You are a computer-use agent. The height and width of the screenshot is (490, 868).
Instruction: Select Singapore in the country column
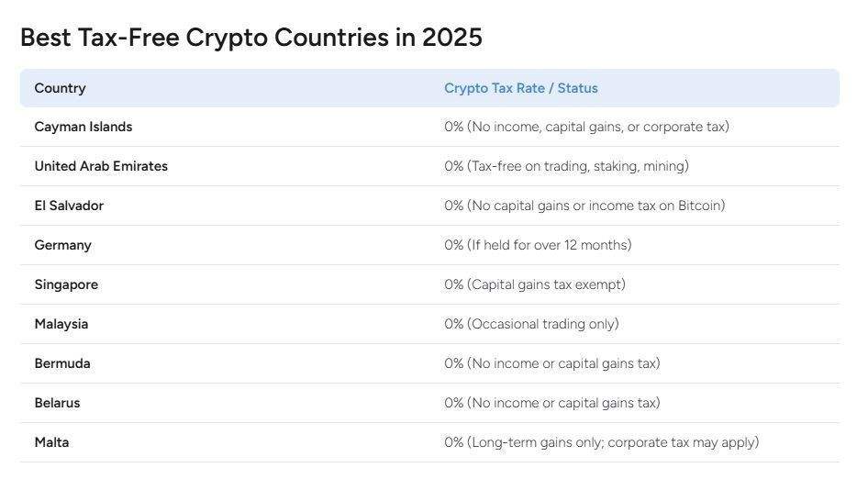pyautogui.click(x=66, y=284)
